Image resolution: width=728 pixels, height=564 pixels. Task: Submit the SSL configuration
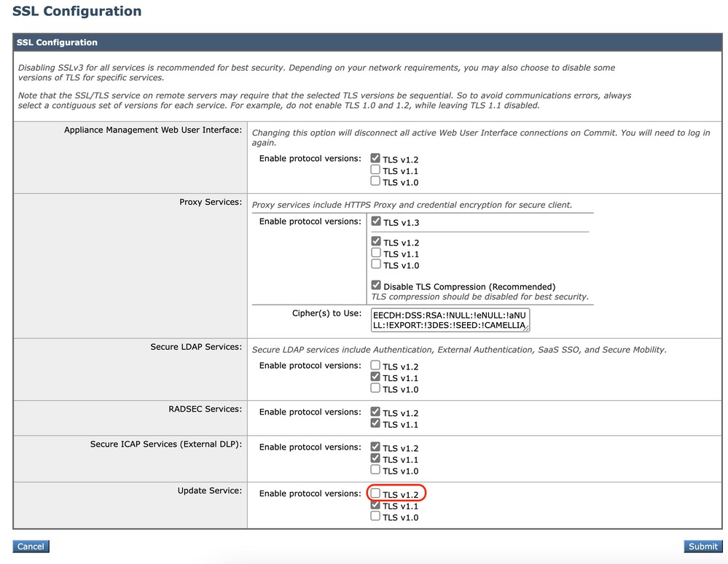(x=703, y=547)
